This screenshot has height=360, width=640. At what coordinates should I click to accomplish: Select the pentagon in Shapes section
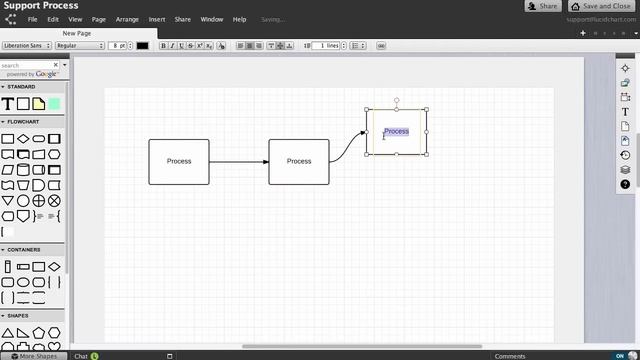pos(39,333)
